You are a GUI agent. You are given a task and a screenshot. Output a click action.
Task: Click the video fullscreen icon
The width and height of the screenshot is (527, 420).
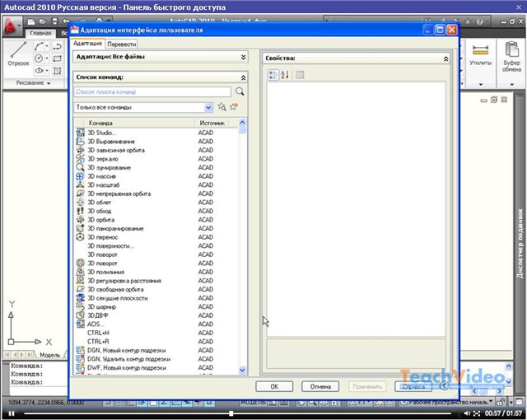477,413
